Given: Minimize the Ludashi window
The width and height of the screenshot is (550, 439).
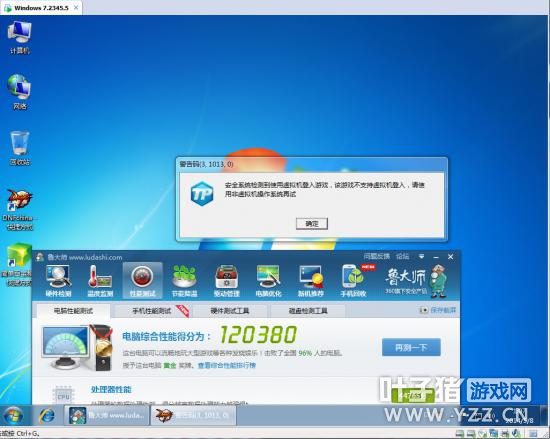Looking at the screenshot, I should [436, 257].
